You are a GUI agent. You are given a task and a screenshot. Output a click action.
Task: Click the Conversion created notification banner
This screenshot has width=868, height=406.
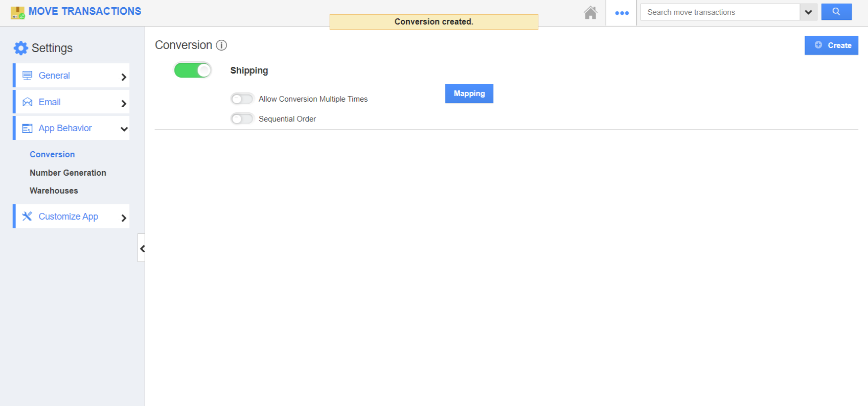434,21
